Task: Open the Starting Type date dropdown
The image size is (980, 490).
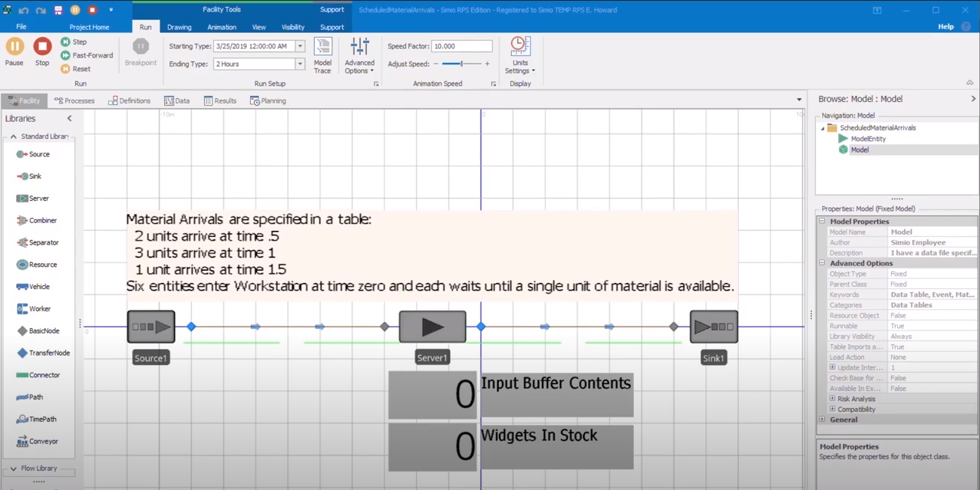Action: [x=300, y=47]
